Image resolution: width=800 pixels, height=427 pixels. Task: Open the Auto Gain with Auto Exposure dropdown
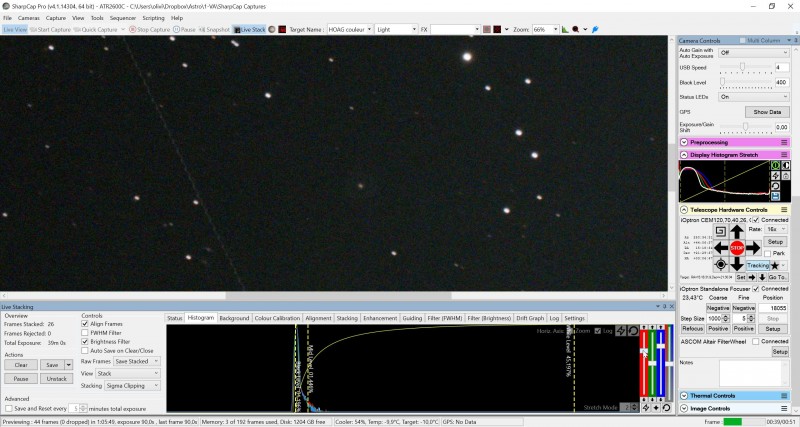754,53
